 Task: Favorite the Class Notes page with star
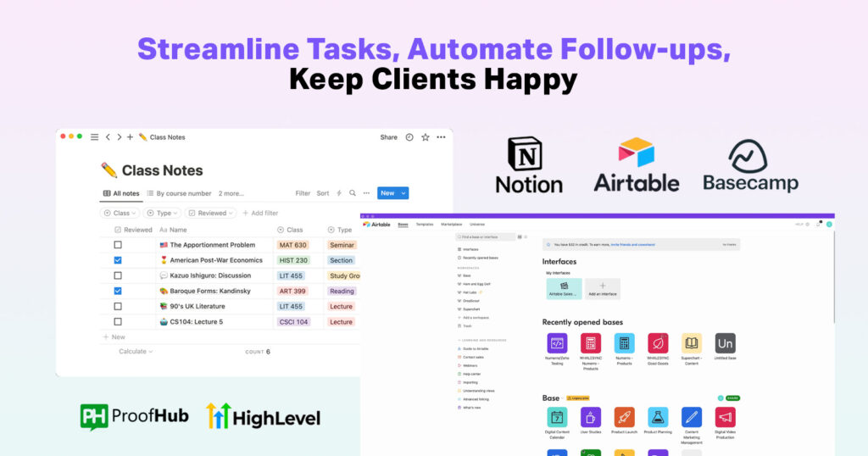click(x=426, y=137)
